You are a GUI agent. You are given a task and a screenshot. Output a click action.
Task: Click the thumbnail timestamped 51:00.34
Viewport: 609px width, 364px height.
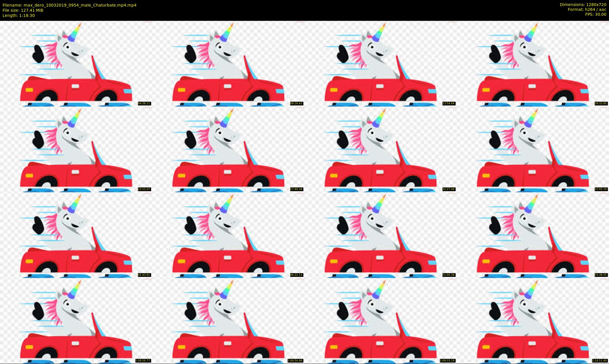click(380, 235)
